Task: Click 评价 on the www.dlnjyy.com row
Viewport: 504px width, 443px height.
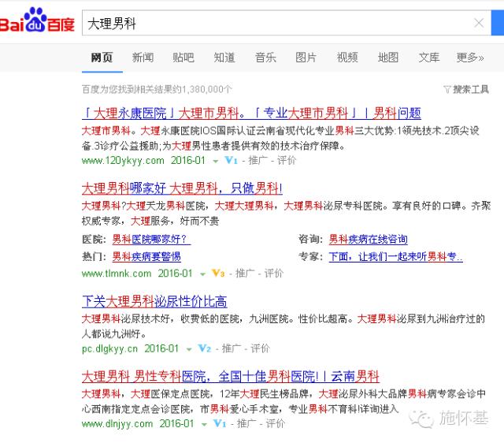Action: 275,424
